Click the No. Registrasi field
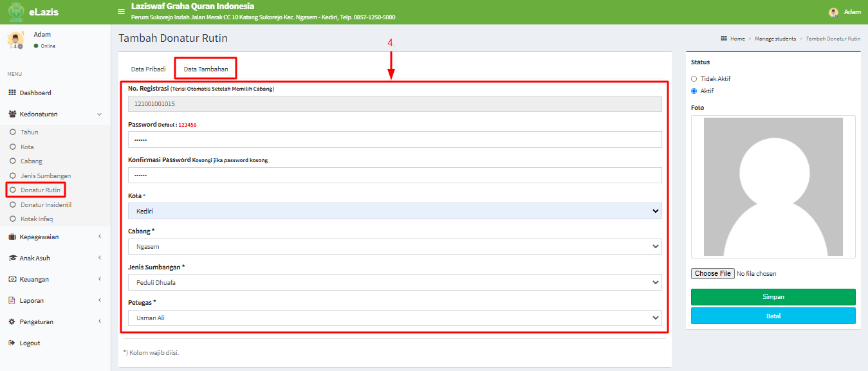 [395, 104]
